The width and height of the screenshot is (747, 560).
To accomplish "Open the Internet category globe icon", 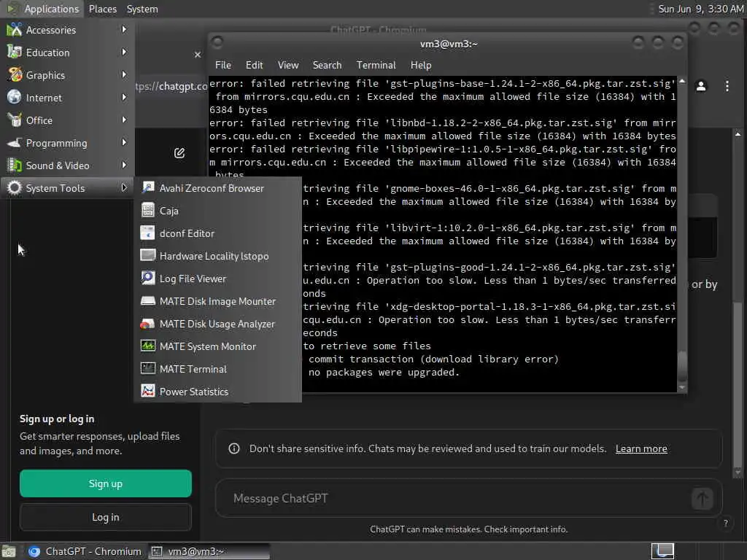I will pos(15,98).
